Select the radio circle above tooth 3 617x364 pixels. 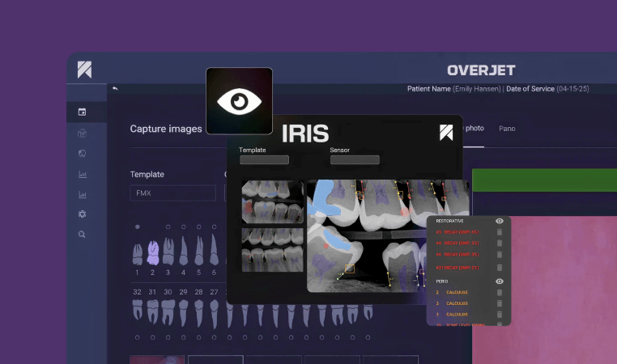click(168, 226)
